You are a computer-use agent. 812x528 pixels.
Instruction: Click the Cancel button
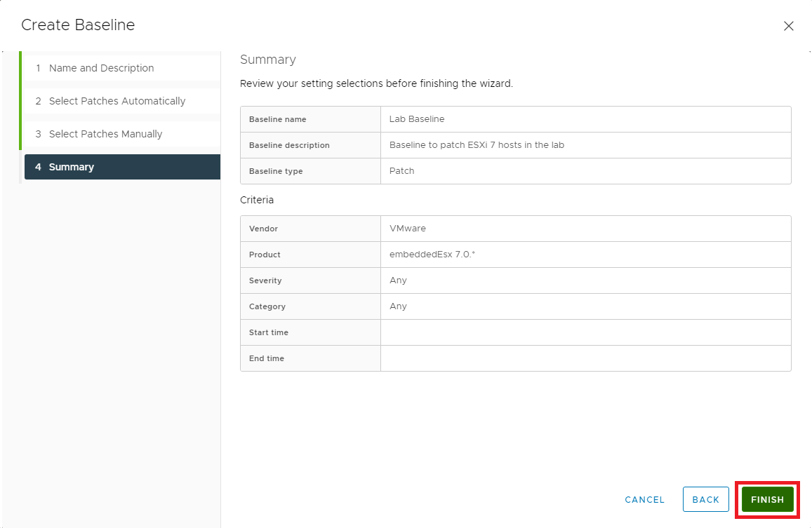pos(644,499)
